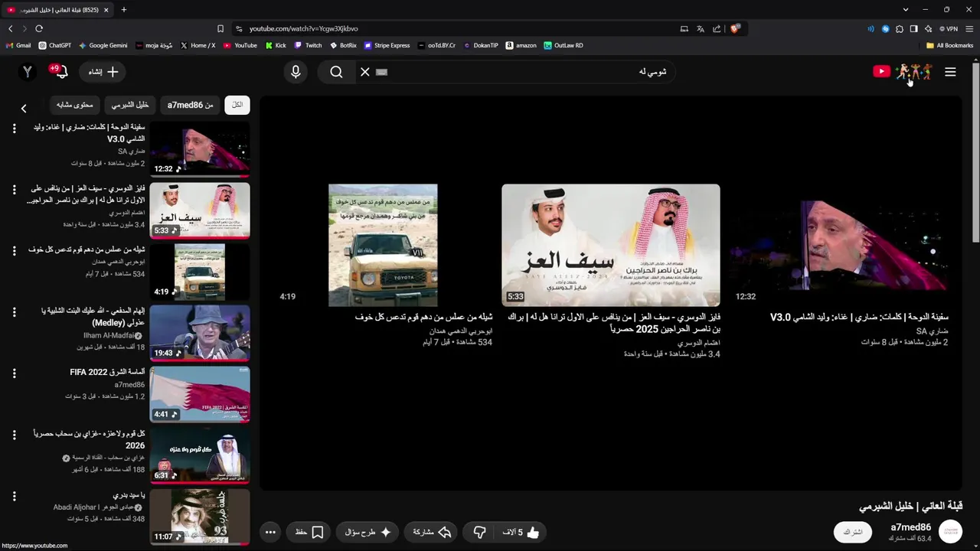
Task: Select the محتوى مشابه filter chip
Action: pos(74,105)
